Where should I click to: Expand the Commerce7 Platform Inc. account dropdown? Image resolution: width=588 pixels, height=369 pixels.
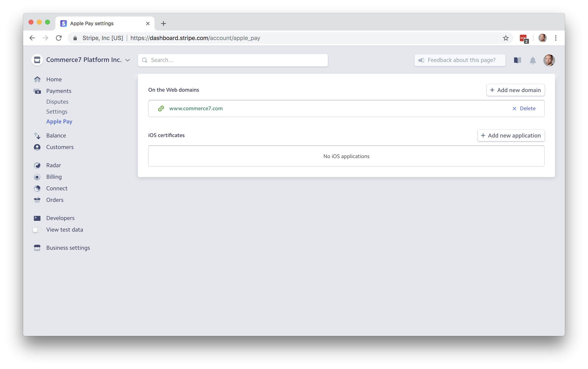click(x=127, y=60)
